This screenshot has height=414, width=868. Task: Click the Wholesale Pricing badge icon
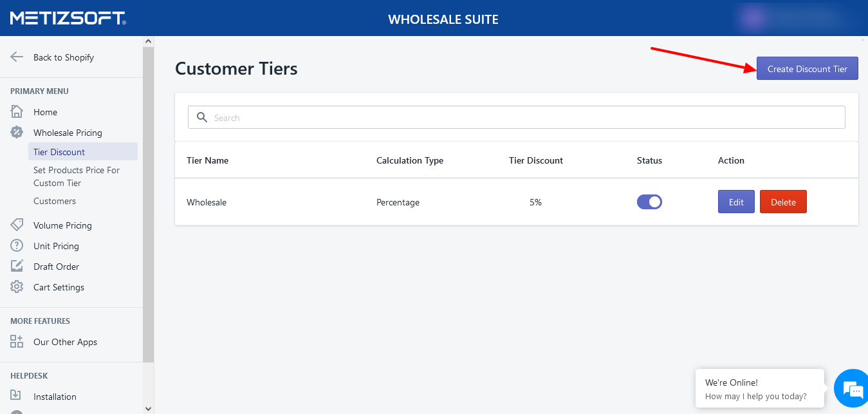(x=17, y=133)
